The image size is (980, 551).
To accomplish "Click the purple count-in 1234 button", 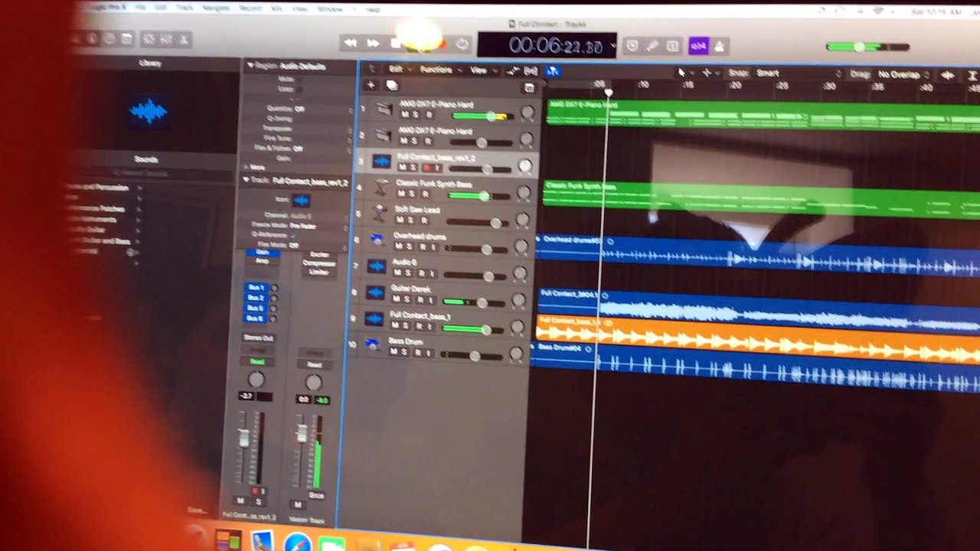I will [698, 47].
